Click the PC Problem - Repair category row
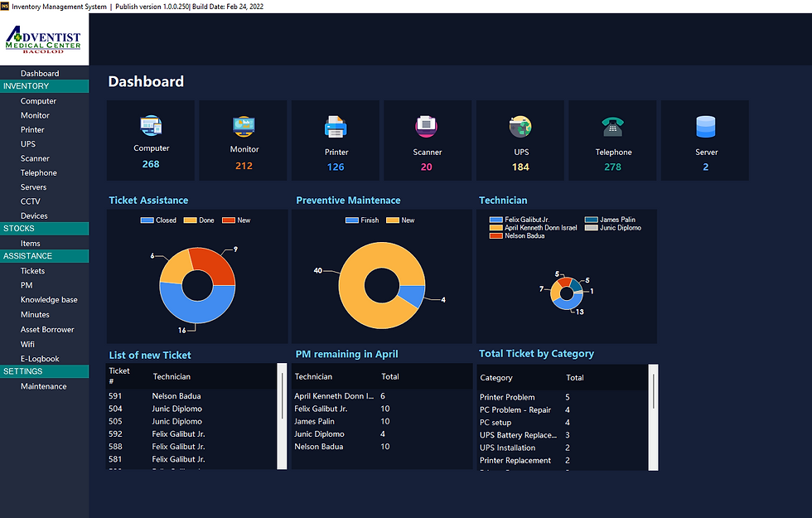Screen dimensions: 812x518 pyautogui.click(x=563, y=409)
